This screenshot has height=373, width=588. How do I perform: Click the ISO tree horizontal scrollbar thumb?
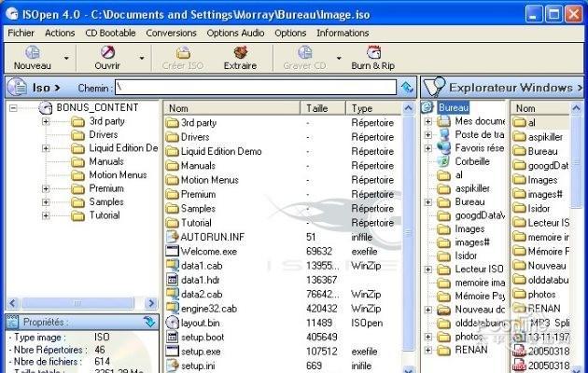click(77, 303)
